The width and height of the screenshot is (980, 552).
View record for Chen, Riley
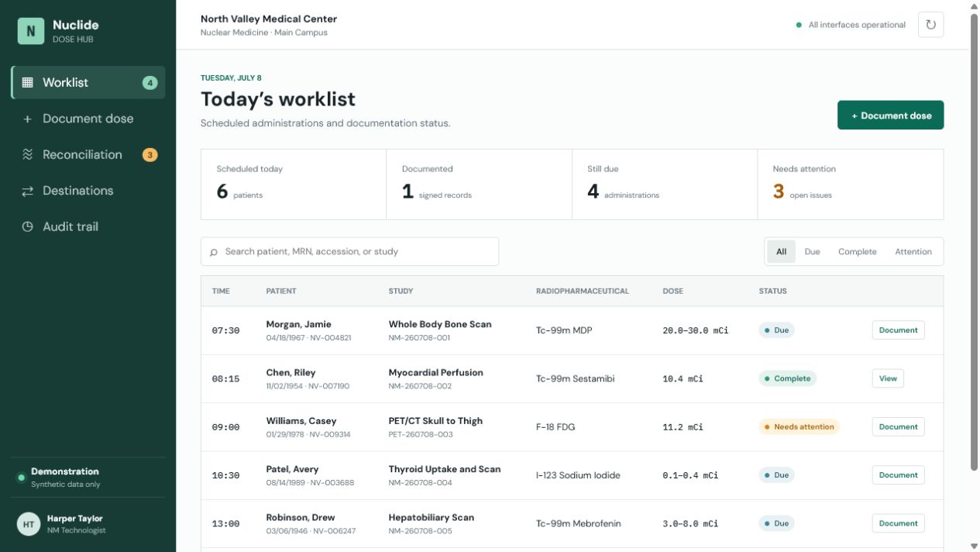888,378
